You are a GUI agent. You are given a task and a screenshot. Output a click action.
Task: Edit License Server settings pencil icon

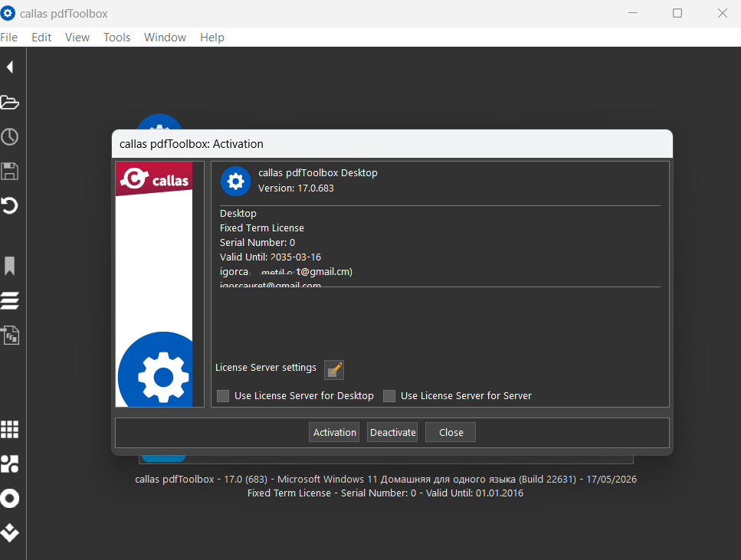334,369
